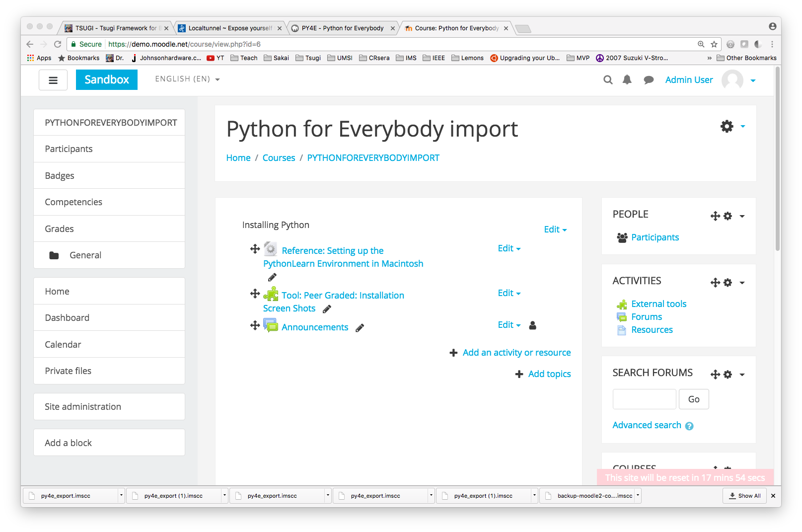Bookmark page with star icon in address bar
The image size is (802, 532).
[x=714, y=44]
